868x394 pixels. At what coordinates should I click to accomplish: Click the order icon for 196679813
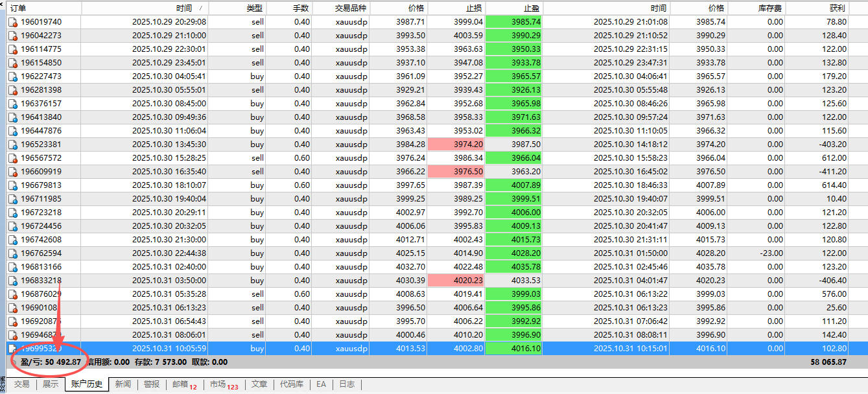pyautogui.click(x=12, y=185)
